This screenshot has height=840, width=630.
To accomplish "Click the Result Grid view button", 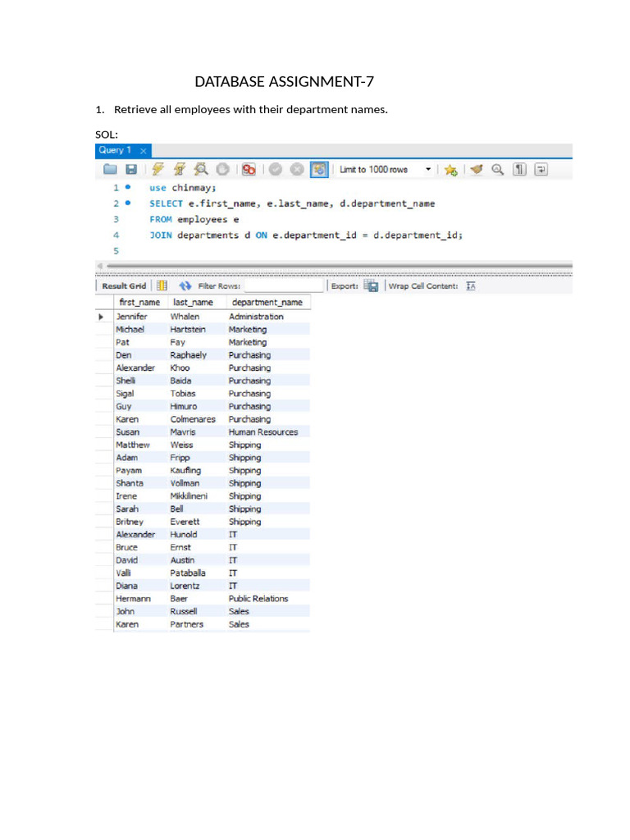I will 124,286.
